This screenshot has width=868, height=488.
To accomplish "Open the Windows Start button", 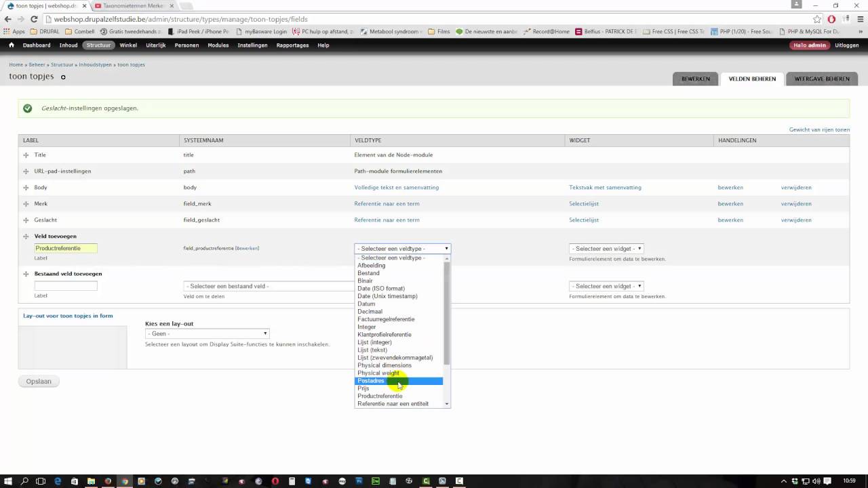I will 9,481.
